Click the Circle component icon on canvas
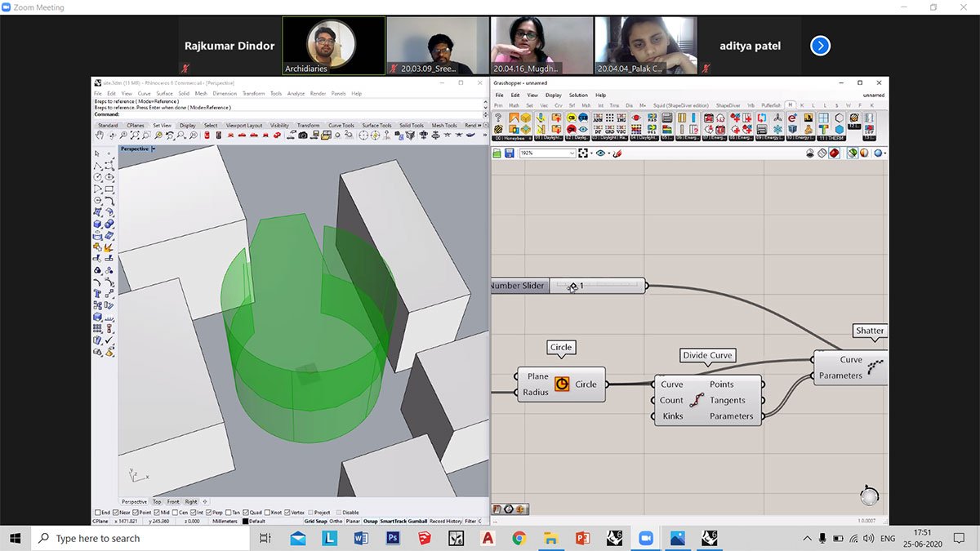The image size is (980, 551). click(x=562, y=384)
